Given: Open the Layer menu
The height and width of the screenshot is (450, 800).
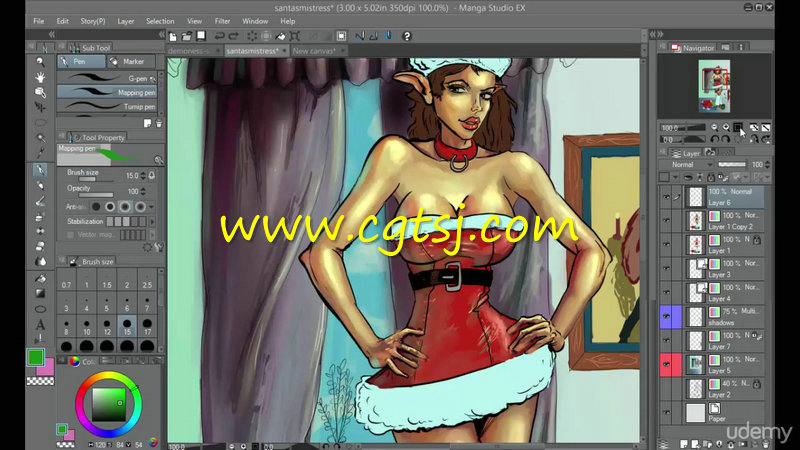Looking at the screenshot, I should (x=126, y=21).
